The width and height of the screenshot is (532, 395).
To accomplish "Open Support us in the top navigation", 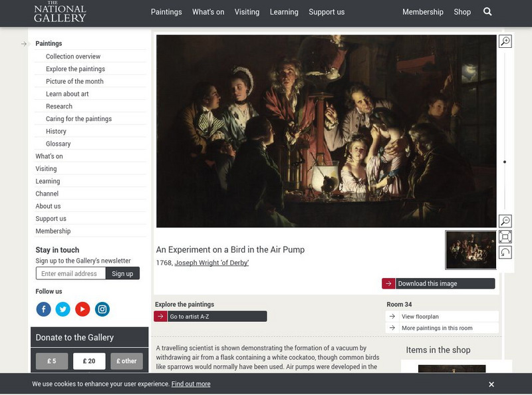I will pos(327,12).
